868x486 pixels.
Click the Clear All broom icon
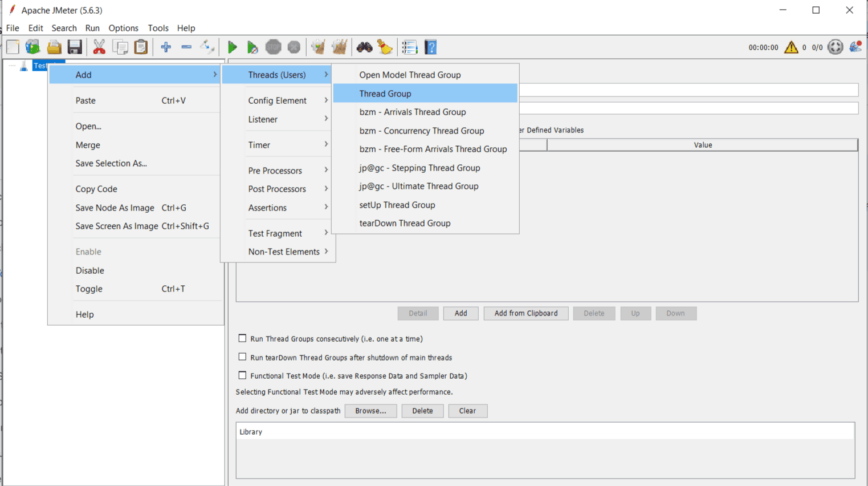click(x=339, y=47)
